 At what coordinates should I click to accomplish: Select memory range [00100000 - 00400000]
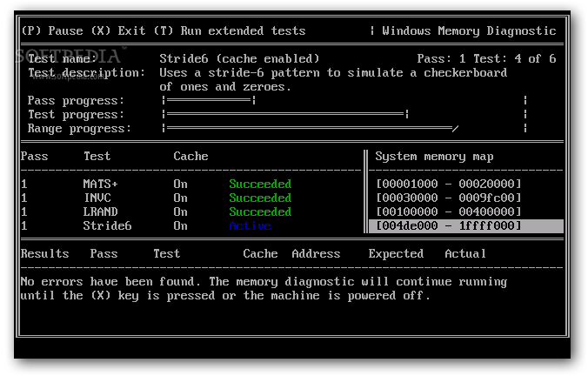[x=449, y=211]
